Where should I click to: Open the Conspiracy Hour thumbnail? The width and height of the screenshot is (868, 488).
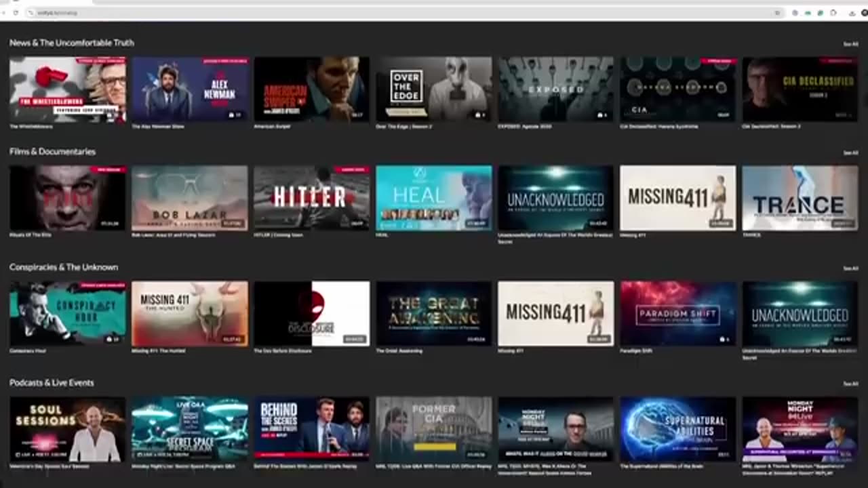(68, 314)
